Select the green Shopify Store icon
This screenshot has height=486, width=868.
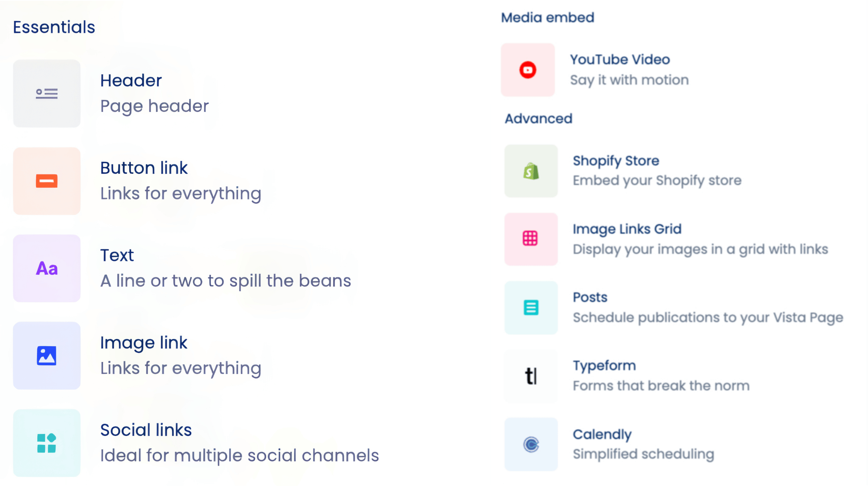click(531, 171)
